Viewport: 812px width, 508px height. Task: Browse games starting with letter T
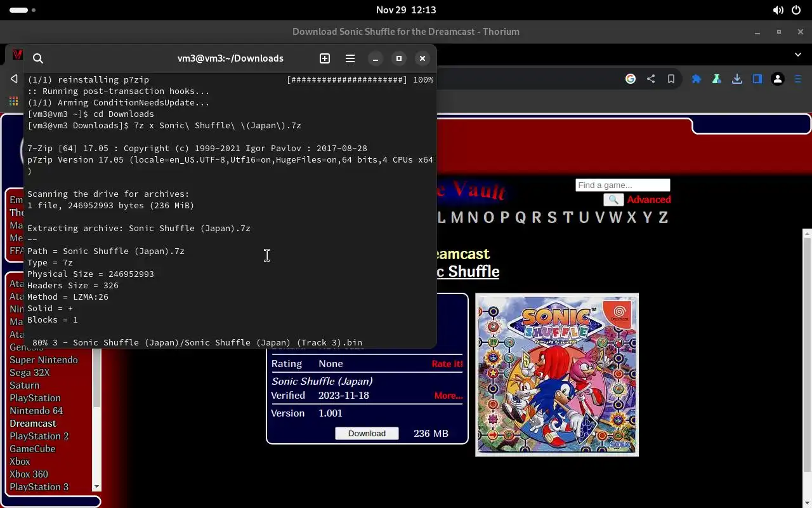point(568,218)
